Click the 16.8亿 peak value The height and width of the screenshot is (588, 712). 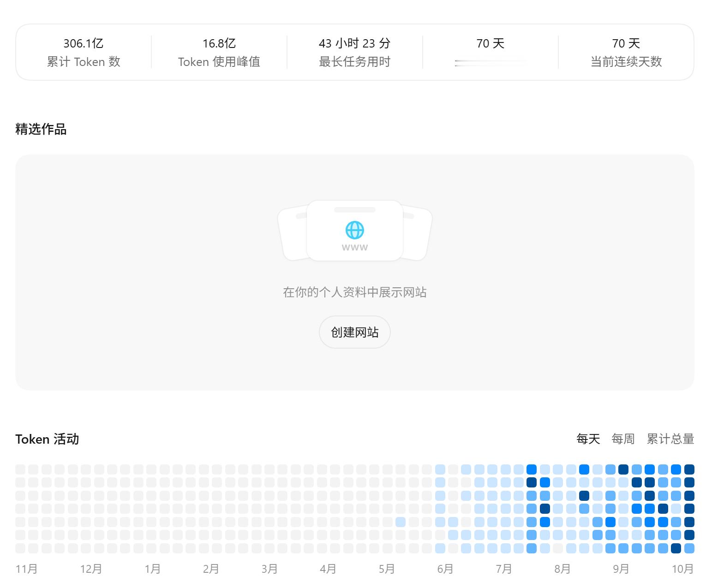pyautogui.click(x=219, y=43)
